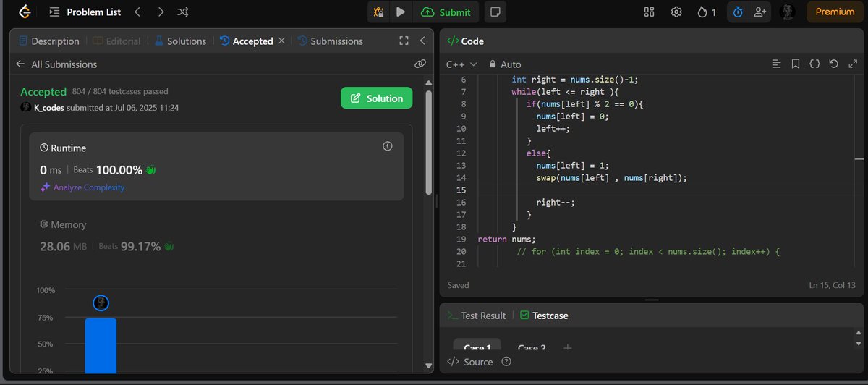Click the line 8 if statement
The image size is (868, 385).
[585, 104]
